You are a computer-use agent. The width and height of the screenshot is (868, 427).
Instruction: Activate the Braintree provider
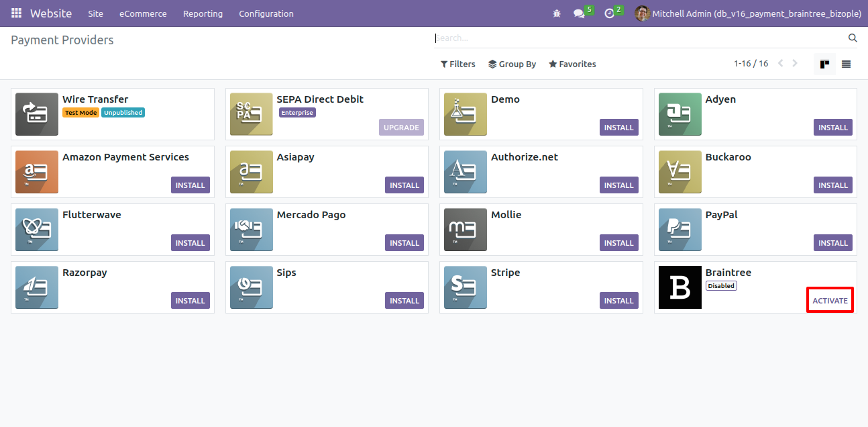tap(830, 301)
